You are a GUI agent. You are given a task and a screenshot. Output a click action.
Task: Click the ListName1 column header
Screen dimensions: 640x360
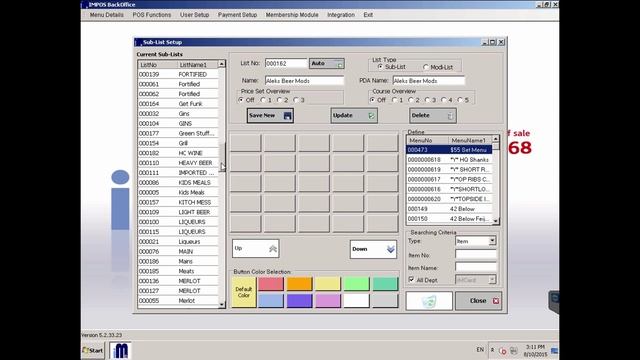click(x=197, y=64)
